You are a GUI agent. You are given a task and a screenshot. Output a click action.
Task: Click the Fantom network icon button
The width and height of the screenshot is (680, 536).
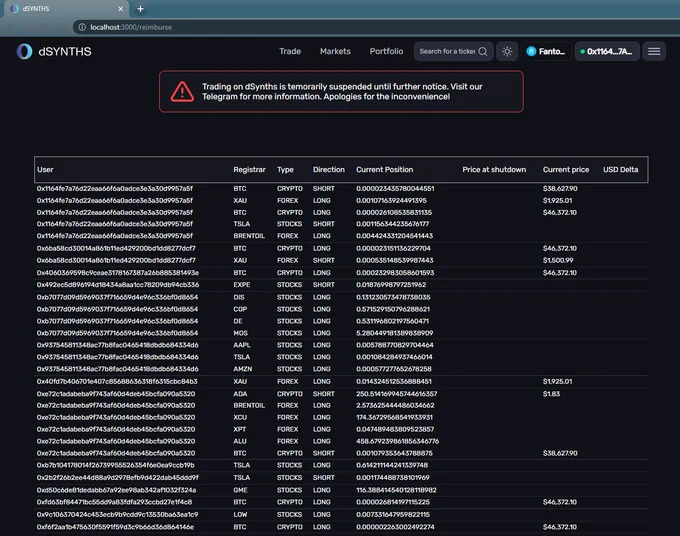pyautogui.click(x=546, y=51)
